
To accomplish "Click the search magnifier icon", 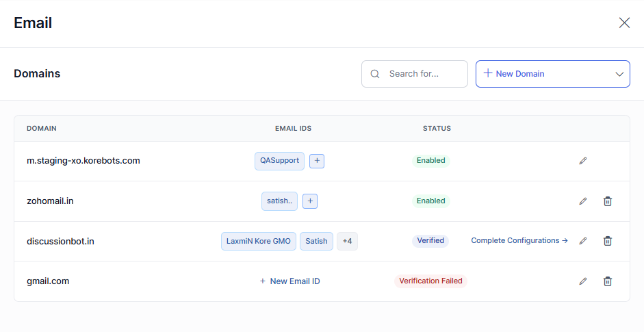I will (x=375, y=74).
